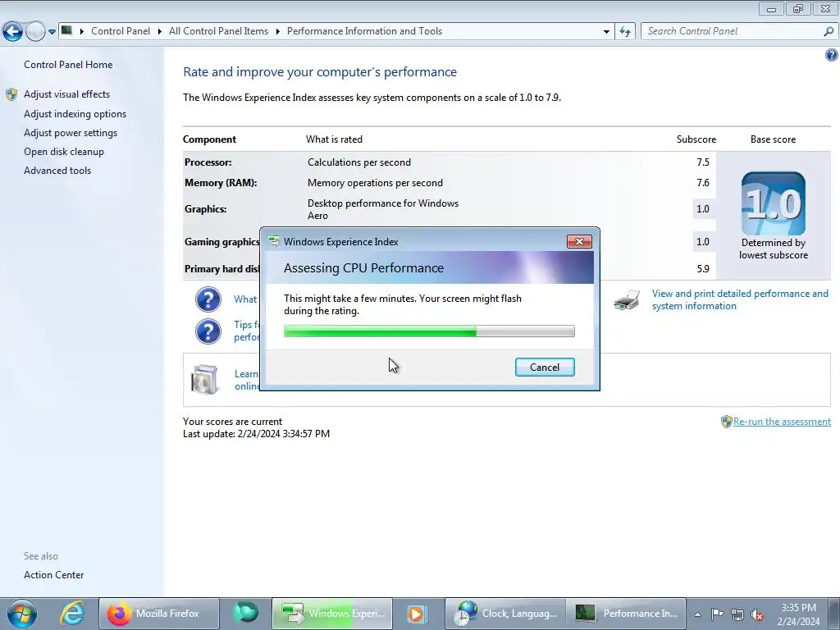Click the network tray icon
Image resolution: width=840 pixels, height=630 pixels.
coord(737,615)
